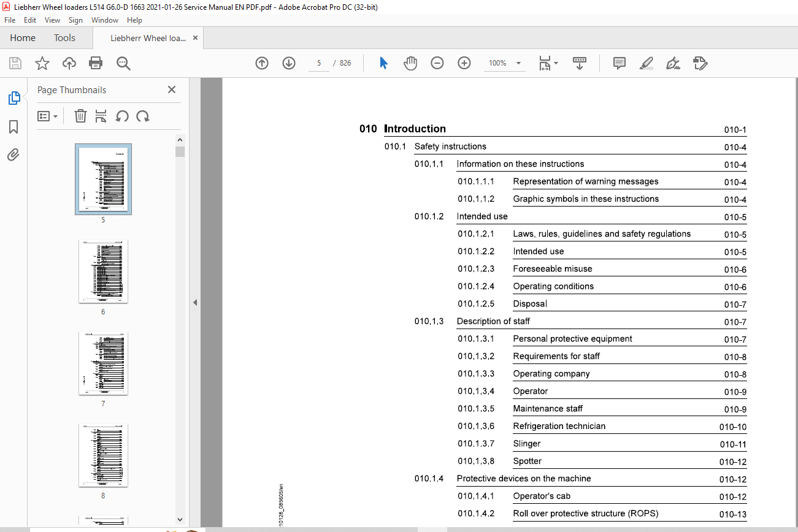The image size is (798, 532).
Task: Click Personal protective equipment entry
Action: click(573, 338)
